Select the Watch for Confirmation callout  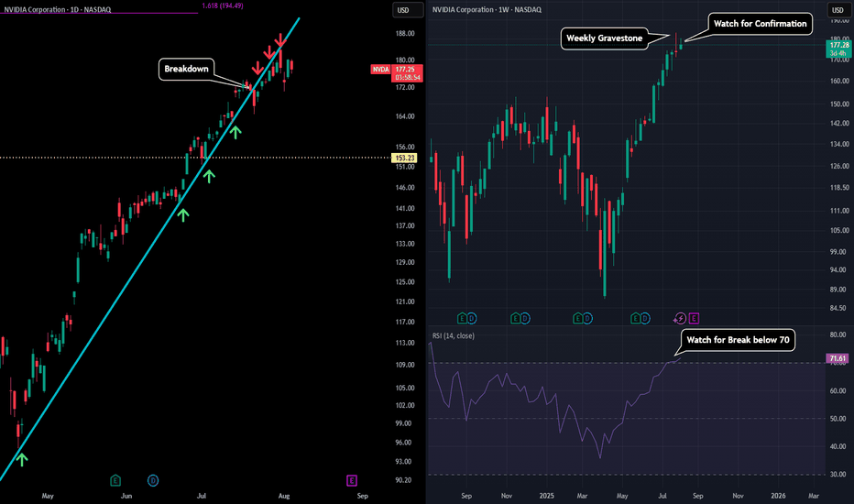pos(760,24)
